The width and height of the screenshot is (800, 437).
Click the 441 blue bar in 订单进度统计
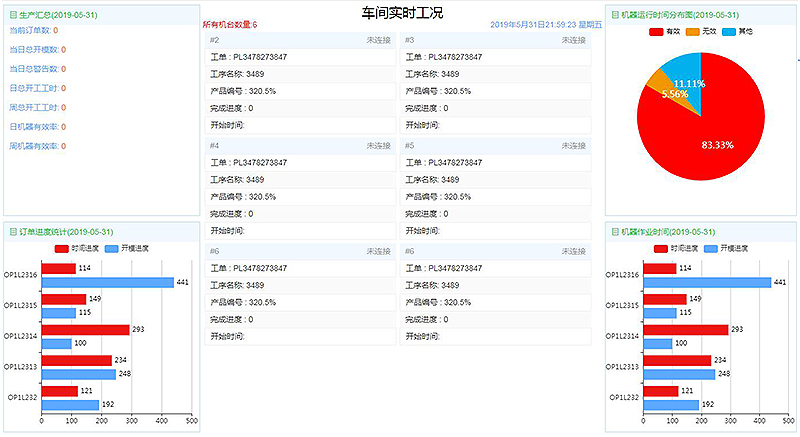[x=107, y=282]
